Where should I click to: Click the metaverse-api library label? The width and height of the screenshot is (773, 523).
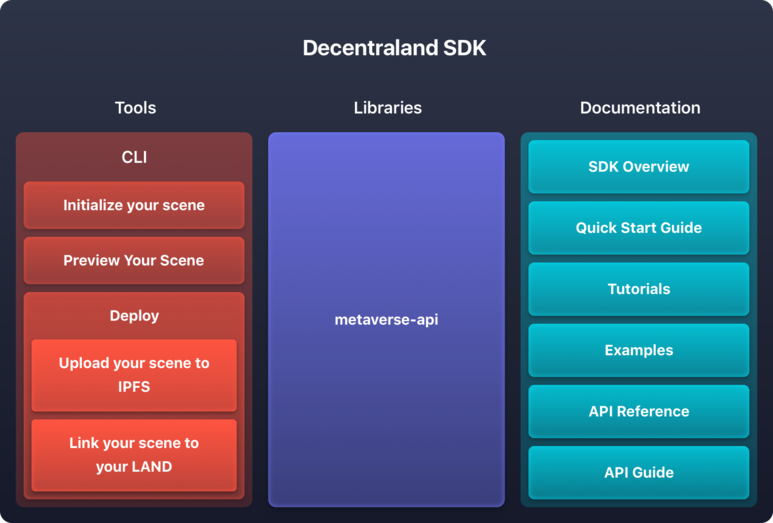click(386, 319)
